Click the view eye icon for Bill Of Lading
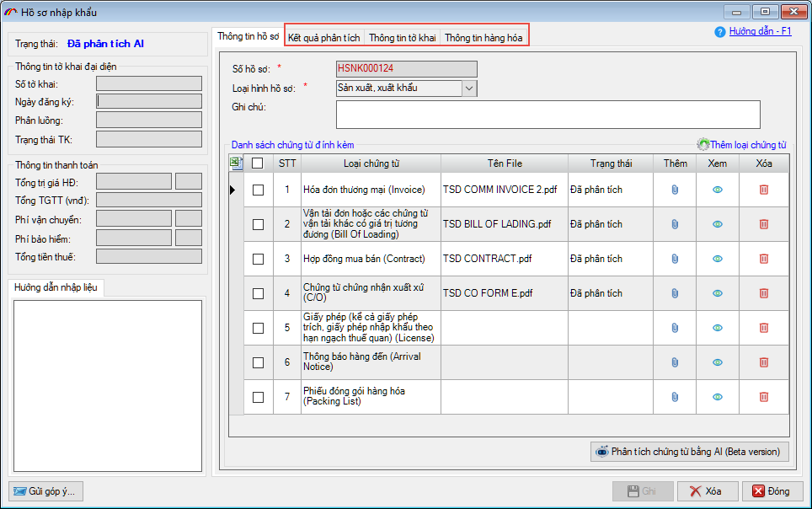The image size is (812, 509). pyautogui.click(x=718, y=224)
